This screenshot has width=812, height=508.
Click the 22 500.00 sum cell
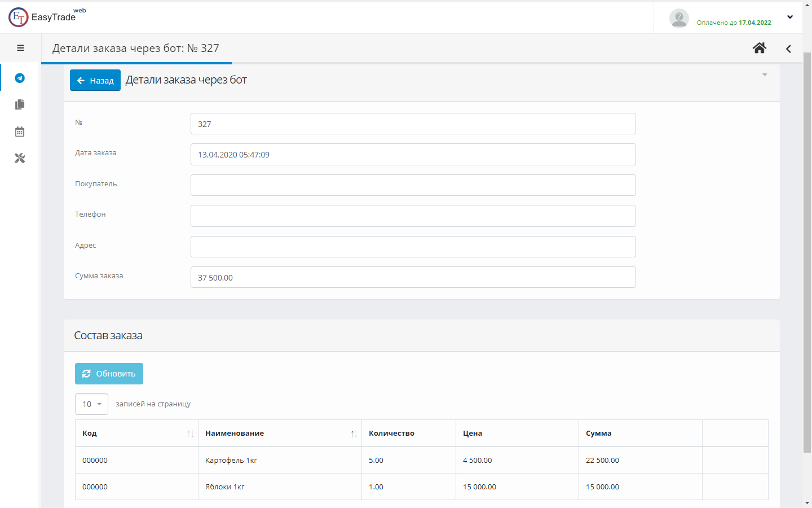pyautogui.click(x=641, y=460)
